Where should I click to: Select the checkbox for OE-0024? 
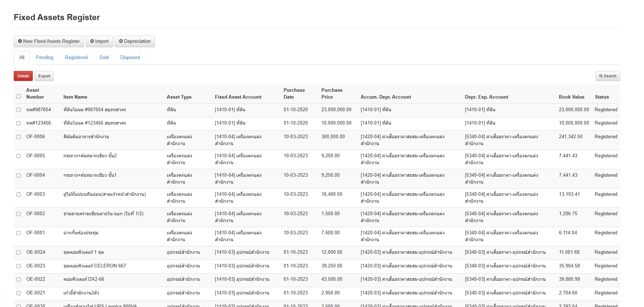click(19, 252)
